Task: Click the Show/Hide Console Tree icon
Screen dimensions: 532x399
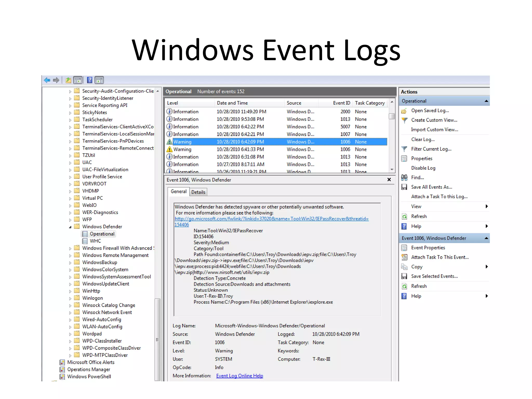Action: [78, 80]
